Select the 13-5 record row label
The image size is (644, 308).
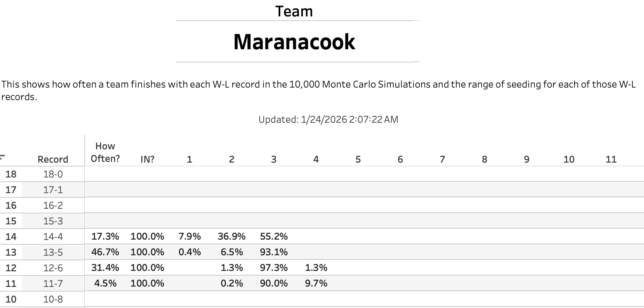[53, 252]
